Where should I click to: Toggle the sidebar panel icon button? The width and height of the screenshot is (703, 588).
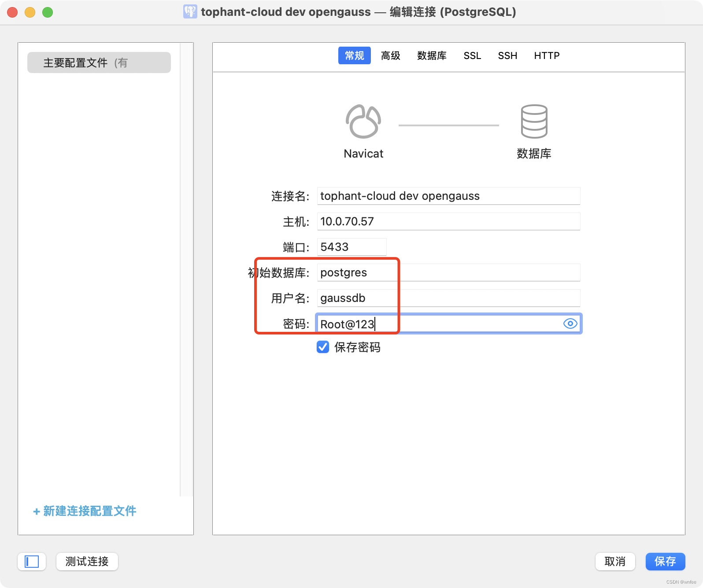coord(32,562)
